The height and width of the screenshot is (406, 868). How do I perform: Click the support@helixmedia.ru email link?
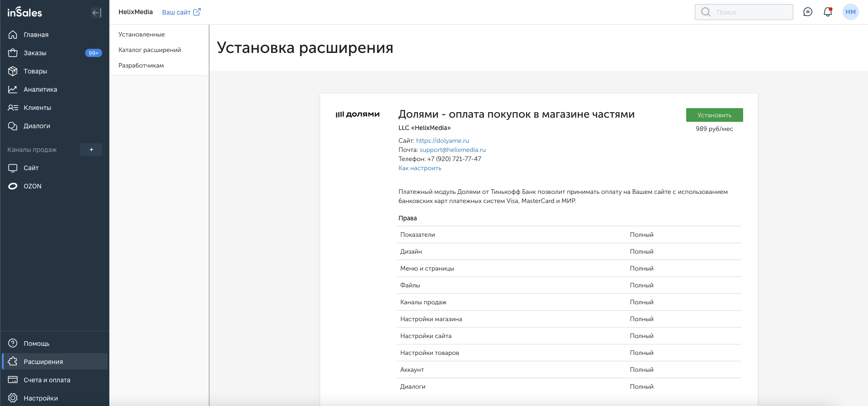452,150
